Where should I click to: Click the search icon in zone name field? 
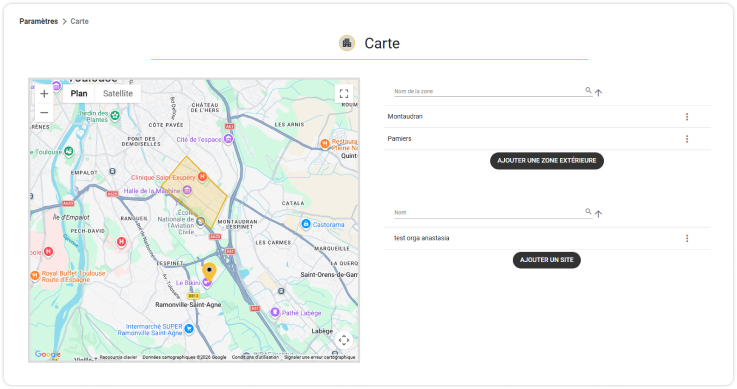(588, 90)
